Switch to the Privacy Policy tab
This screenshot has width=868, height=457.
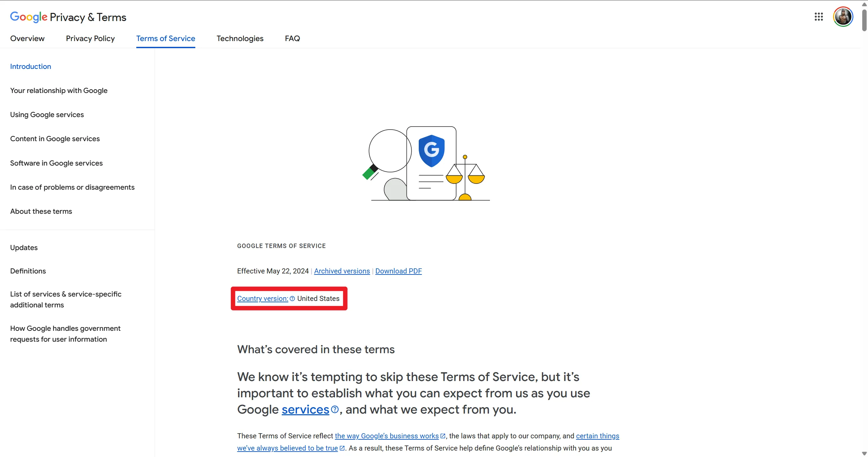[90, 38]
